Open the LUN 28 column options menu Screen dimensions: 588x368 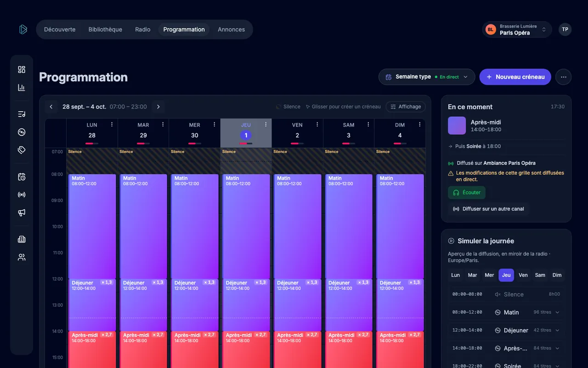112,125
